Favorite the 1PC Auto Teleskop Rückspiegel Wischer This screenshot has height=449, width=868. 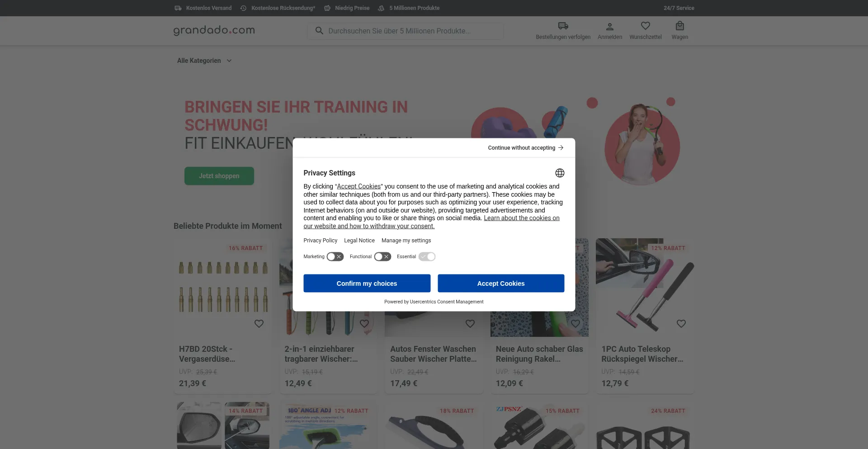coord(681,324)
